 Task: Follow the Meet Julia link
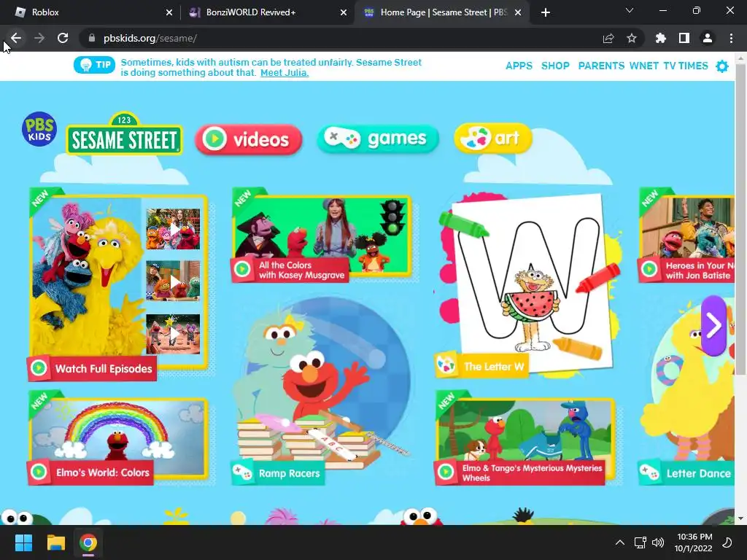[285, 73]
